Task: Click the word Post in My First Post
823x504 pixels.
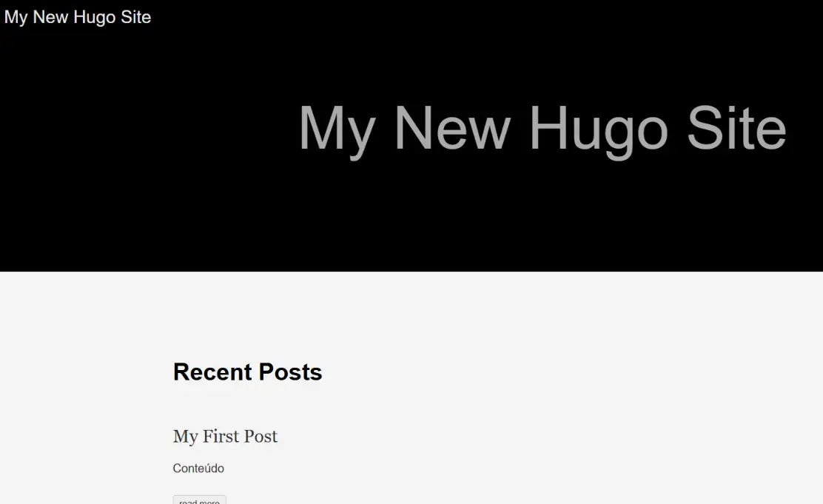Action: (261, 436)
